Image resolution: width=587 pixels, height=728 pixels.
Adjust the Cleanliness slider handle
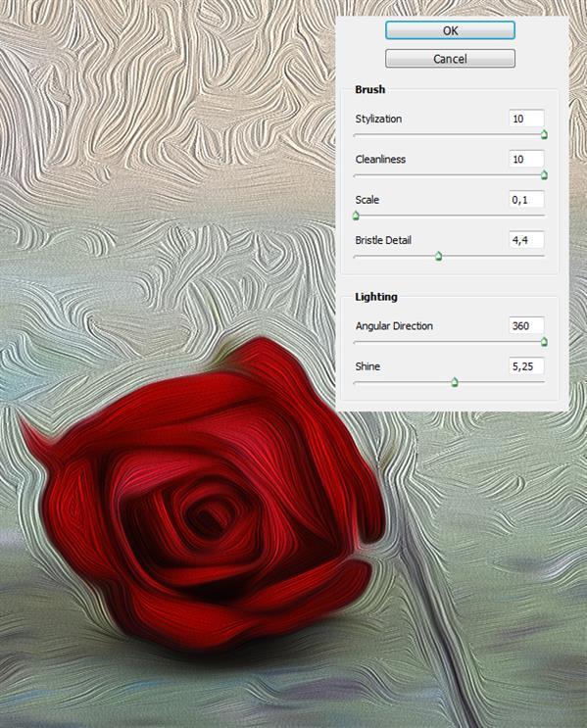pos(544,175)
